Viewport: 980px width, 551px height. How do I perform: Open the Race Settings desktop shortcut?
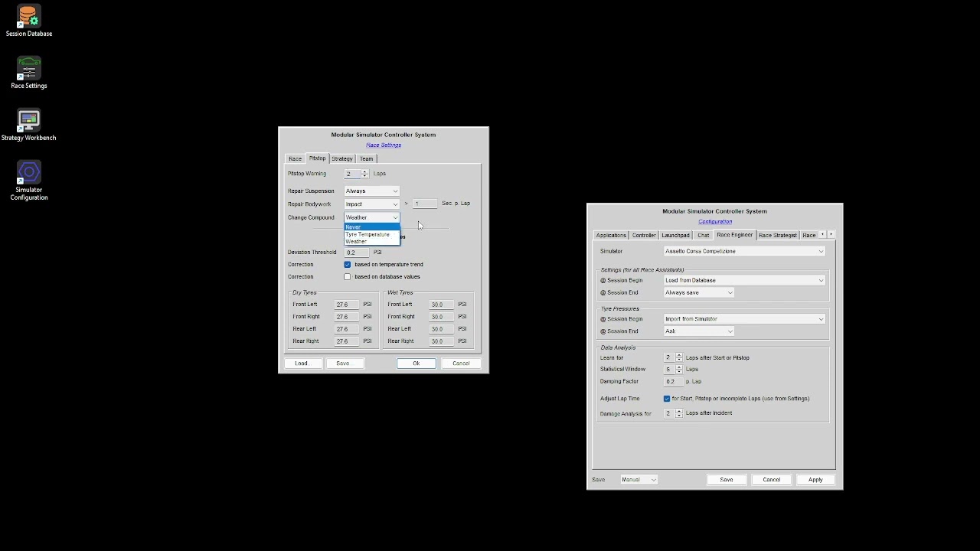pyautogui.click(x=28, y=73)
